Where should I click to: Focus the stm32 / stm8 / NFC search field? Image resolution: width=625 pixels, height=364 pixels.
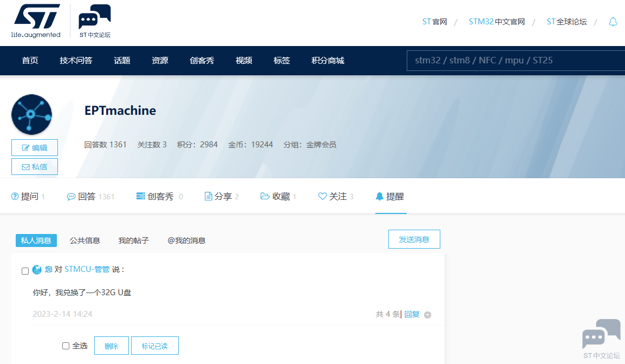click(x=516, y=61)
